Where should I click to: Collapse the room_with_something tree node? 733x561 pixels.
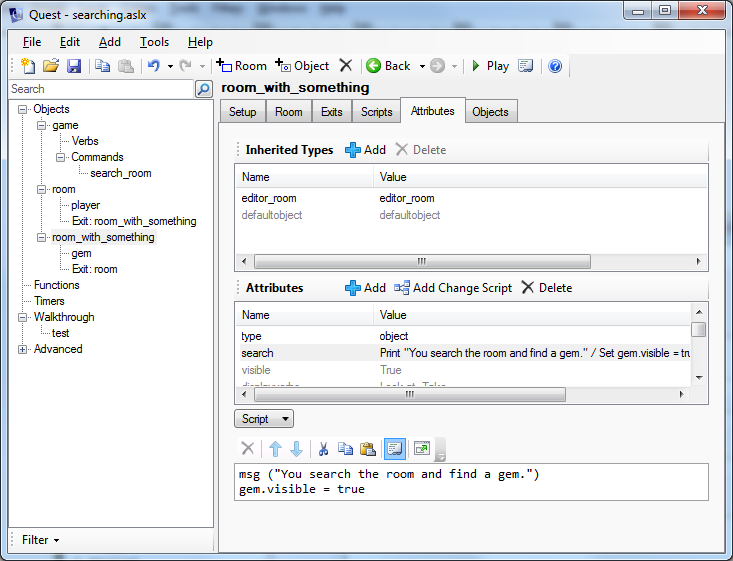point(42,237)
